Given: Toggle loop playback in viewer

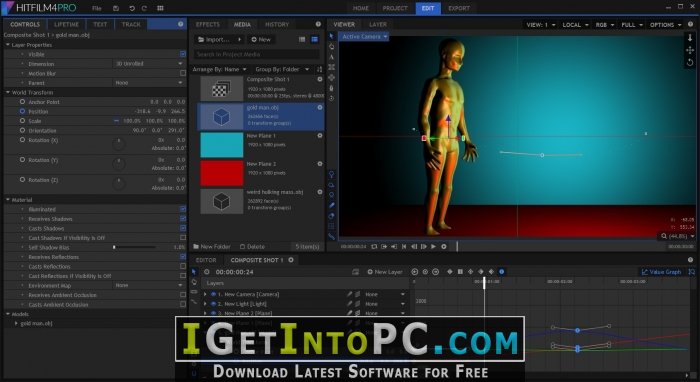Looking at the screenshot, I should (x=374, y=246).
